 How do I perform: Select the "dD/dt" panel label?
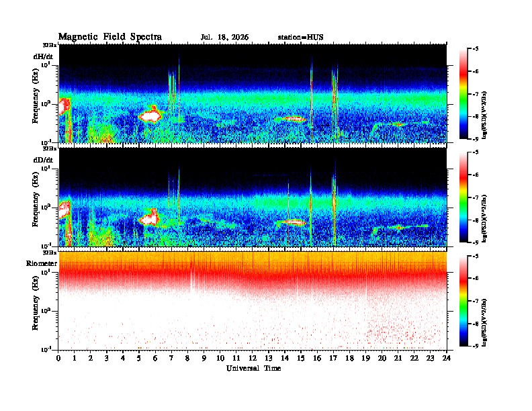pyautogui.click(x=43, y=160)
